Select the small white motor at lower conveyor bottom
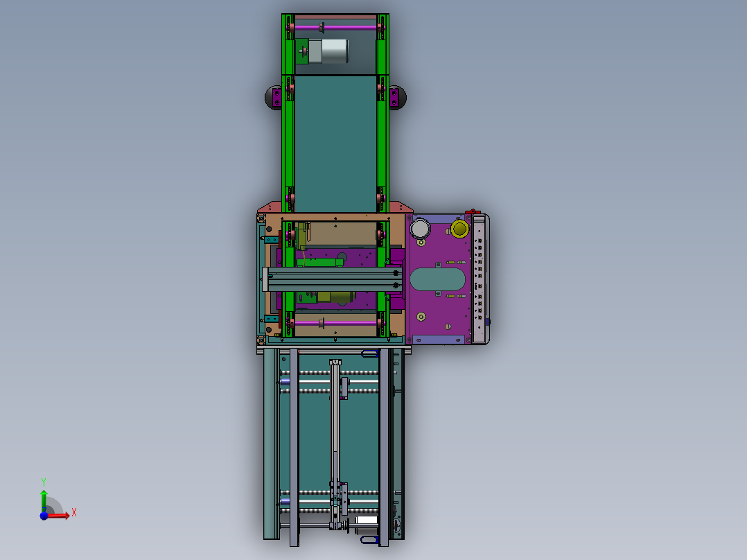 367,521
